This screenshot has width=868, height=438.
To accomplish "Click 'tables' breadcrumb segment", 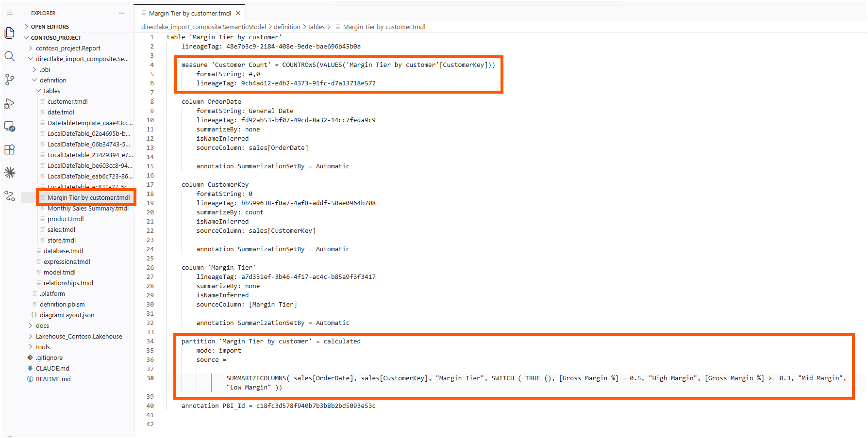I will pos(317,27).
